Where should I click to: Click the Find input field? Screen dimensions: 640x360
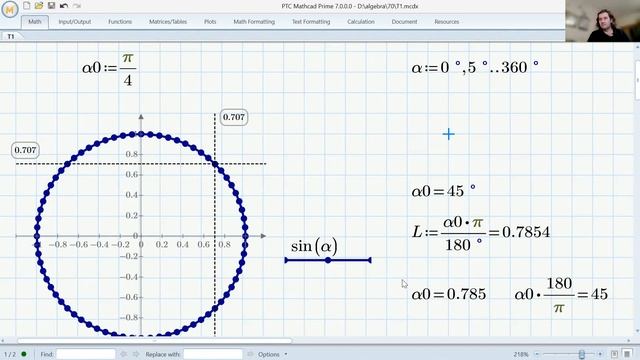pyautogui.click(x=86, y=354)
